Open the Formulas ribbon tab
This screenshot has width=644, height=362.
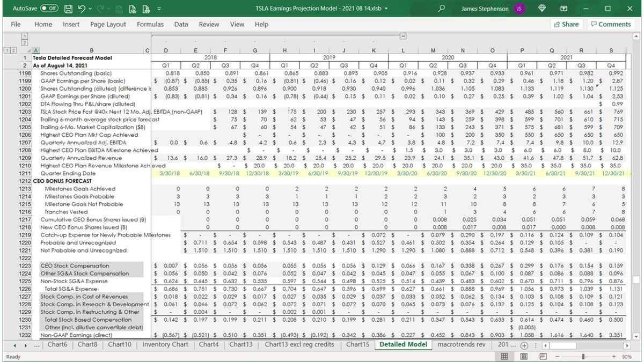pos(150,24)
